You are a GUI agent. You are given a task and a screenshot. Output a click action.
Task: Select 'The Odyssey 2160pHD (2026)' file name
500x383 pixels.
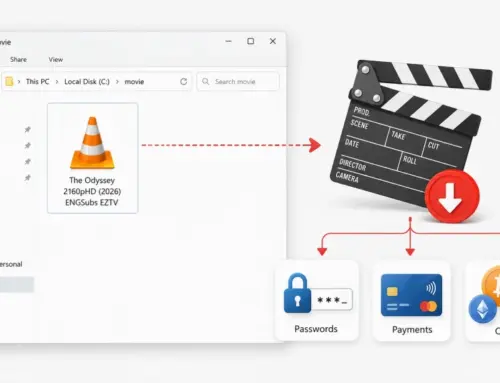(x=92, y=186)
